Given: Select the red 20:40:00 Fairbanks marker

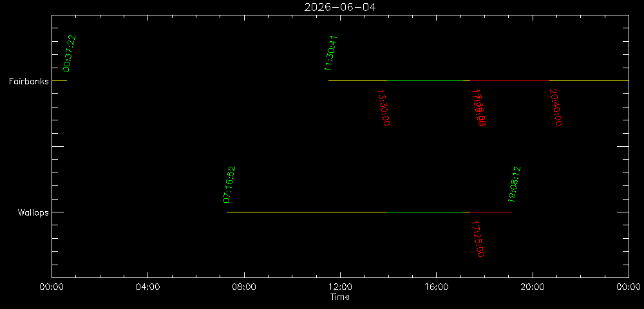Looking at the screenshot, I should (556, 108).
